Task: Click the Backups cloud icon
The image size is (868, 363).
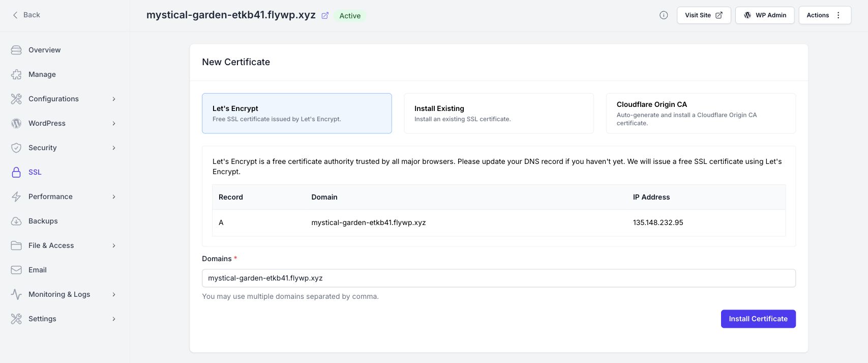Action: coord(16,221)
